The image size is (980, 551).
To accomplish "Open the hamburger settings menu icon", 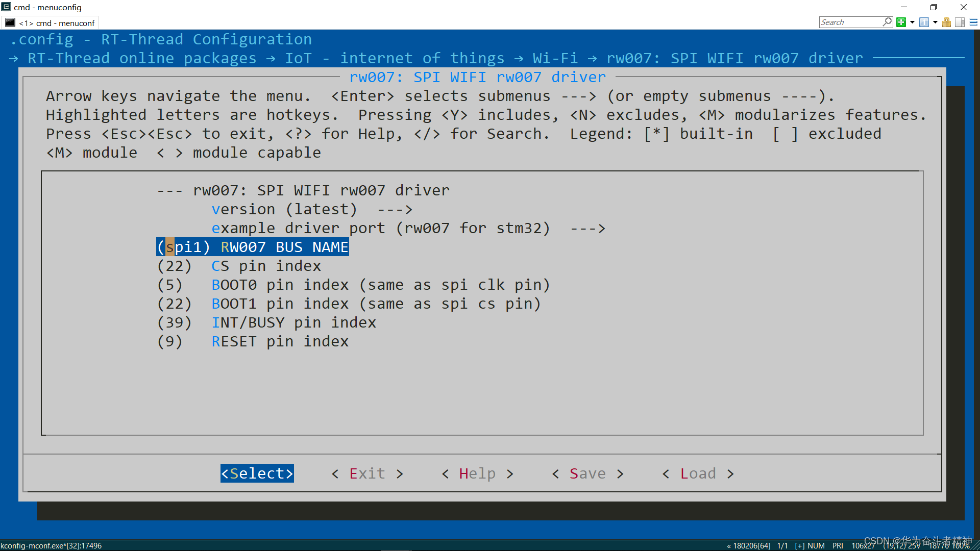I will pos(973,22).
